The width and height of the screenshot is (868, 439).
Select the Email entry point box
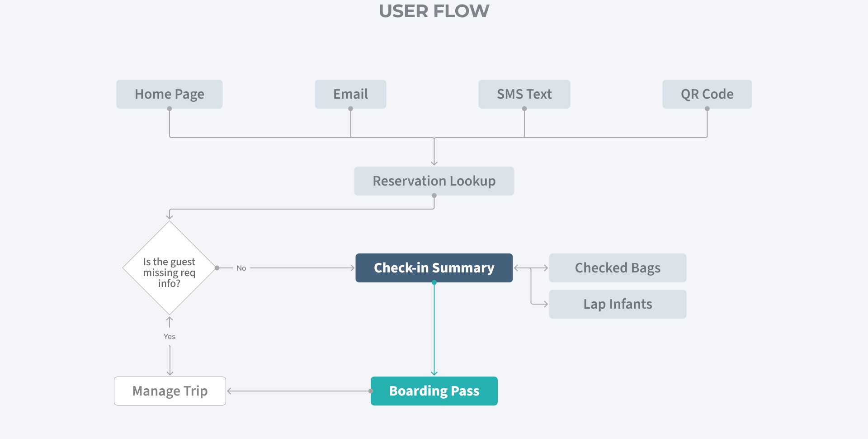[350, 94]
